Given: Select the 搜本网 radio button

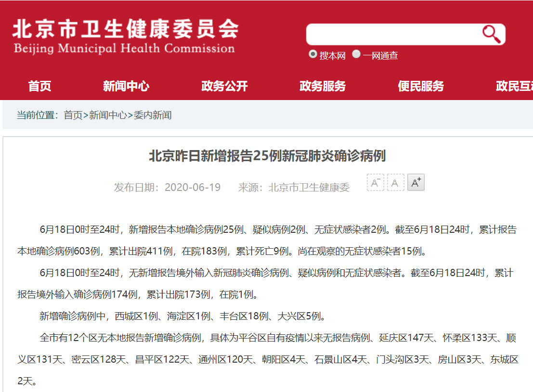Looking at the screenshot, I should pyautogui.click(x=313, y=54).
